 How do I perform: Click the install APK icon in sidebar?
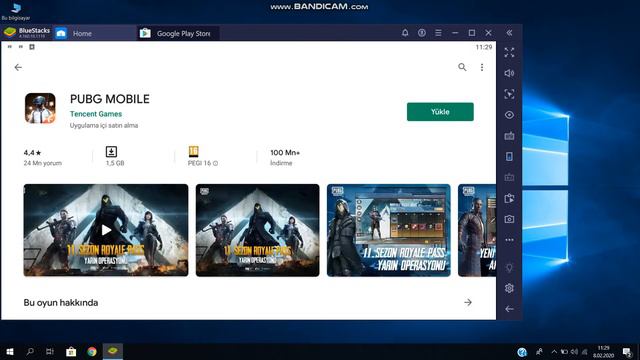pos(509,198)
